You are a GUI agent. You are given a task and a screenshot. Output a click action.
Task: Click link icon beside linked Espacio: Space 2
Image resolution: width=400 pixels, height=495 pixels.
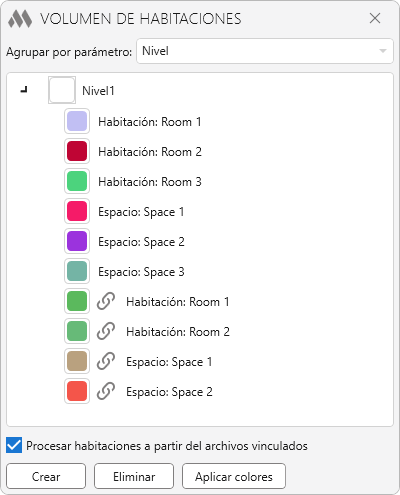click(106, 391)
